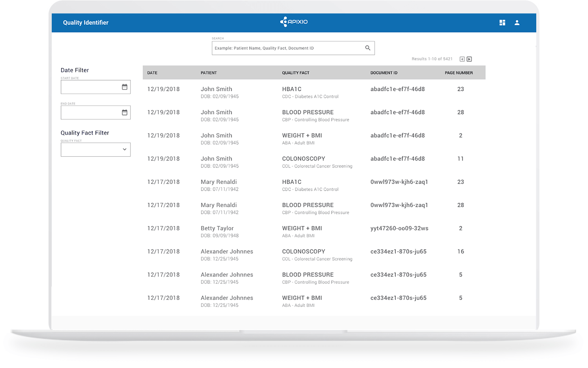This screenshot has width=588, height=368.
Task: Open the user profile icon
Action: [517, 23]
